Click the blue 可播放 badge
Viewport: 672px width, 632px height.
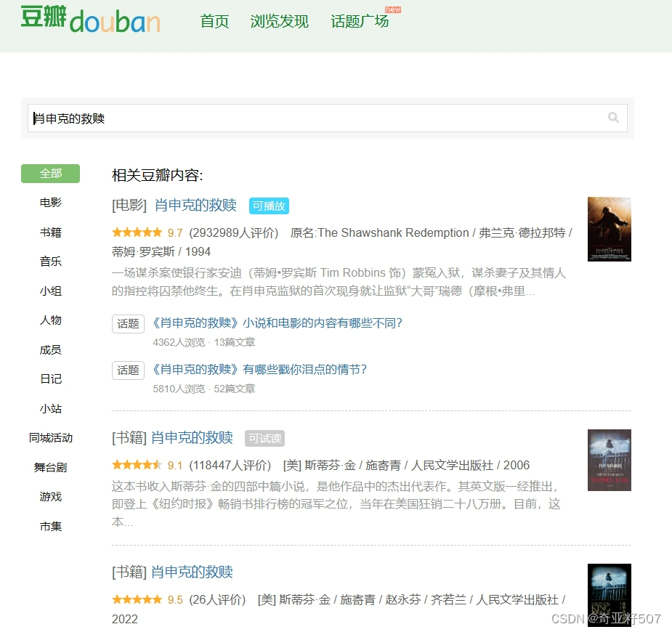click(269, 206)
